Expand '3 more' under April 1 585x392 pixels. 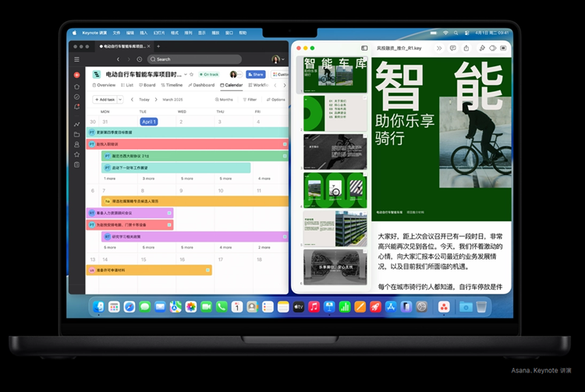[148, 178]
